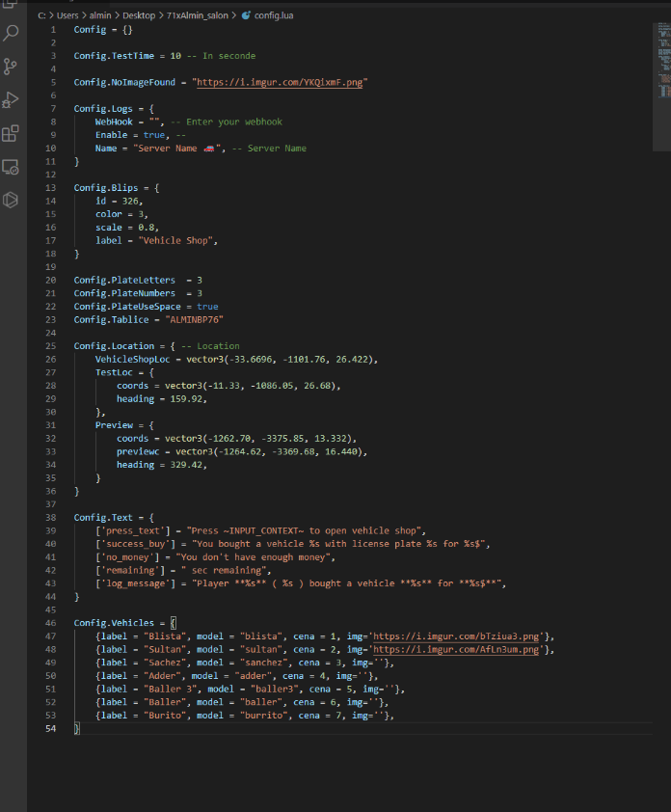Open the Search view in activity bar
671x812 pixels.
click(11, 33)
